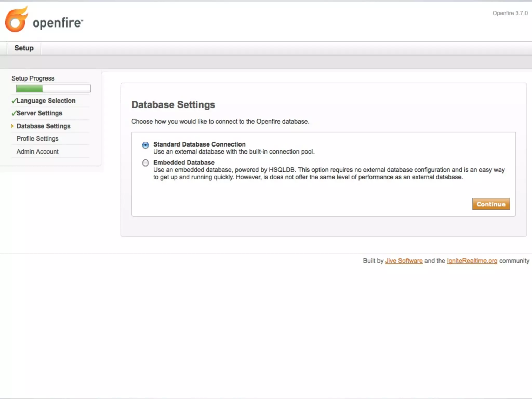Select Embedded Database radio button
This screenshot has height=399, width=532.
click(x=145, y=163)
